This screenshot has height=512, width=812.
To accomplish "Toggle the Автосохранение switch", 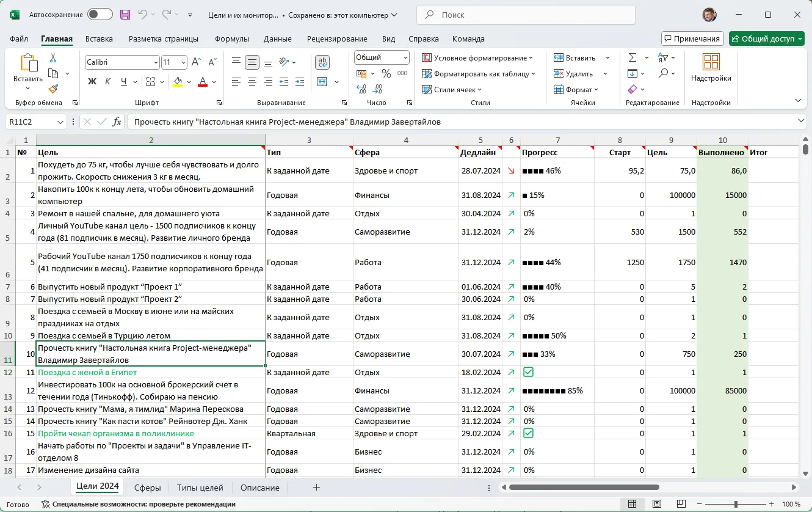I will click(100, 15).
